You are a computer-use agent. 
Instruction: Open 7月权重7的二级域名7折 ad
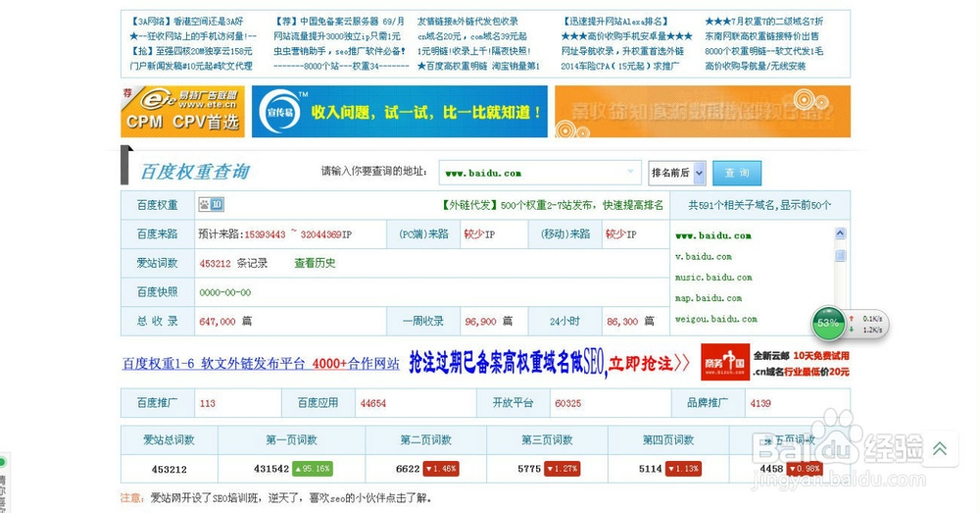pos(763,22)
